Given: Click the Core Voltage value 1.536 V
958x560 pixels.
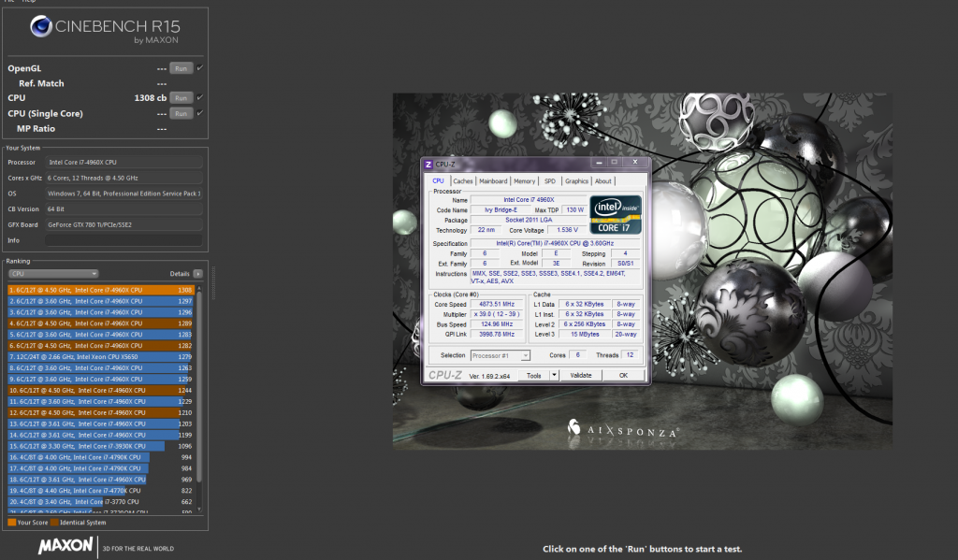Looking at the screenshot, I should tap(566, 230).
